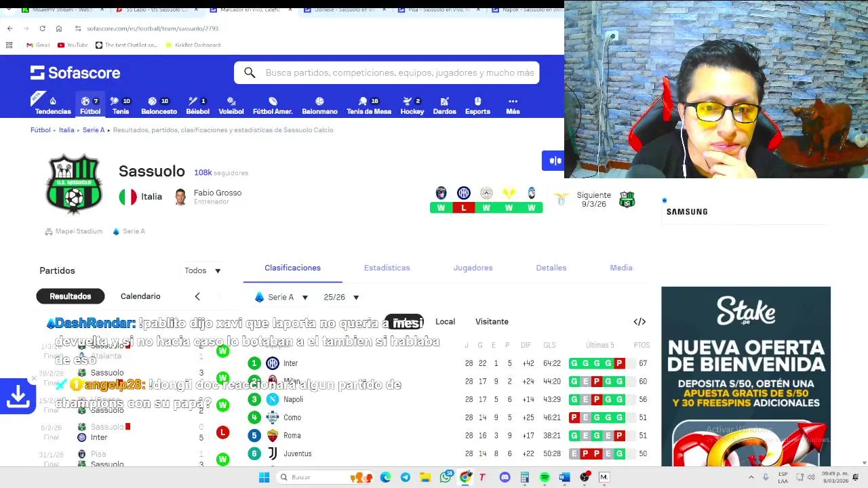Image resolution: width=868 pixels, height=488 pixels.
Task: Open the Mapei Stadium link
Action: click(74, 231)
